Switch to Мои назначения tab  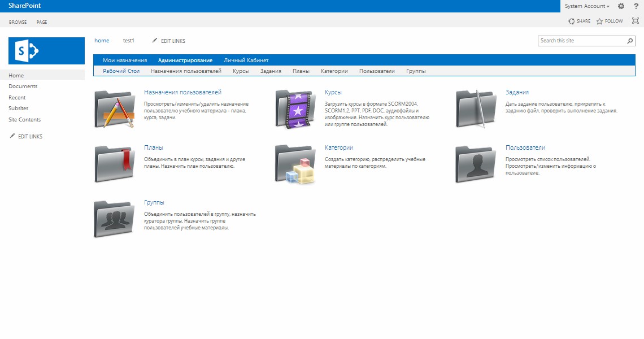(x=125, y=60)
